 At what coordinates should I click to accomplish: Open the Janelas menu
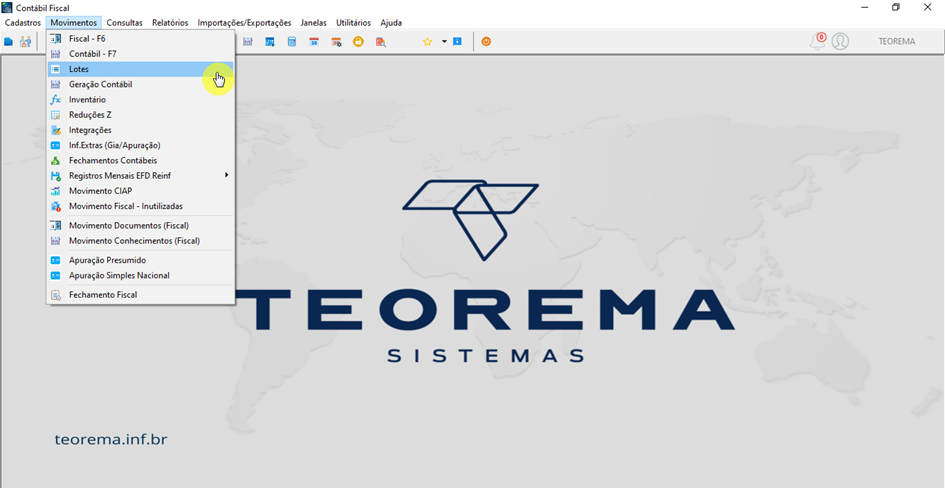click(313, 23)
